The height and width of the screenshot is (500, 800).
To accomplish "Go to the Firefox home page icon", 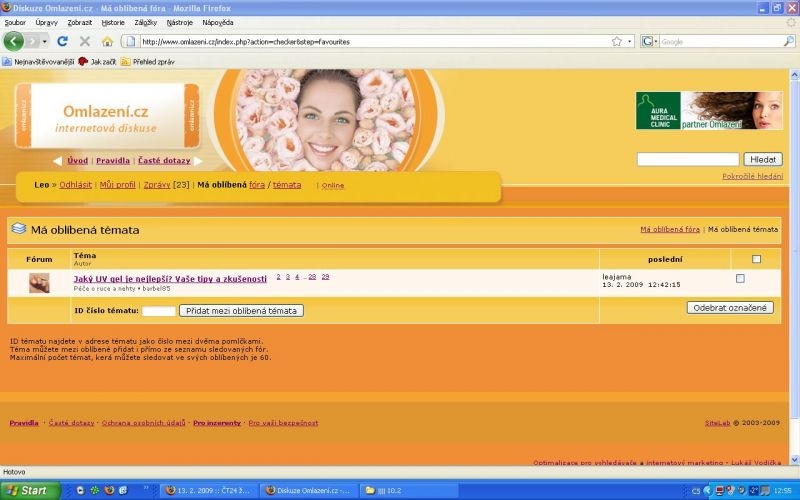I will (x=107, y=41).
